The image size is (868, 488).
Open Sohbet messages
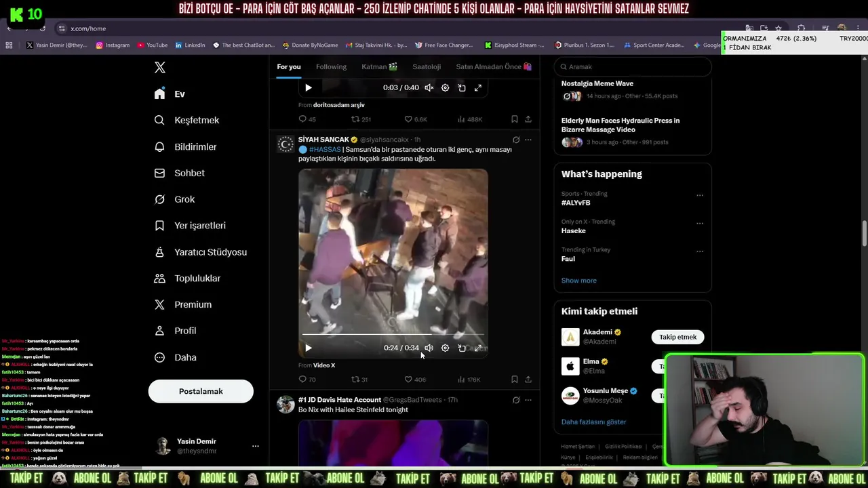point(179,173)
